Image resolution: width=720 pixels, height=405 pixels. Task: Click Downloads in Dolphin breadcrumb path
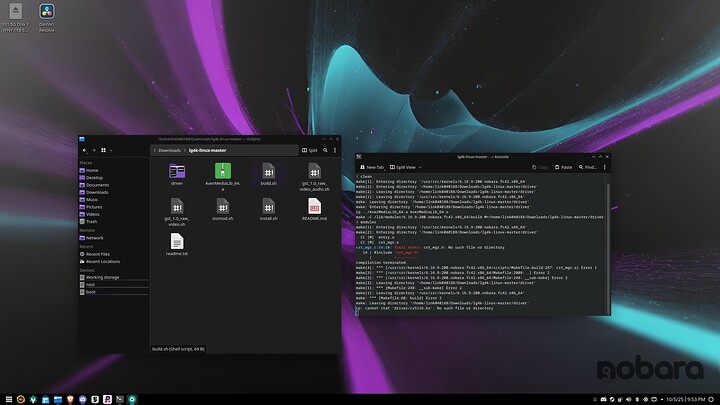(169, 150)
